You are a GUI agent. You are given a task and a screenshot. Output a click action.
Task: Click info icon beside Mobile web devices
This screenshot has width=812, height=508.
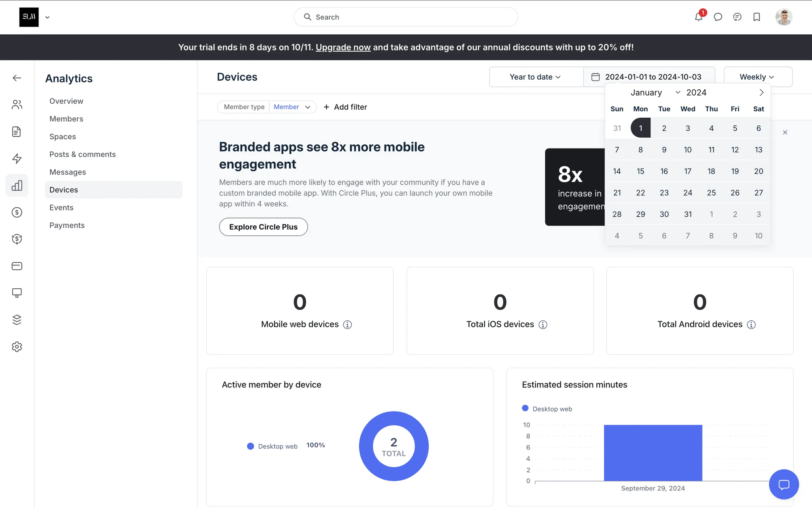coord(347,325)
